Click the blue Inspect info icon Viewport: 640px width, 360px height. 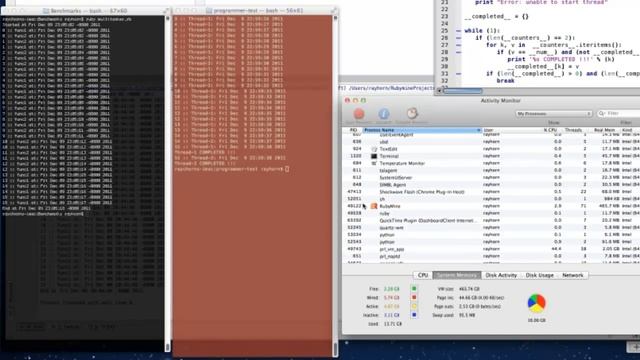coord(384,114)
